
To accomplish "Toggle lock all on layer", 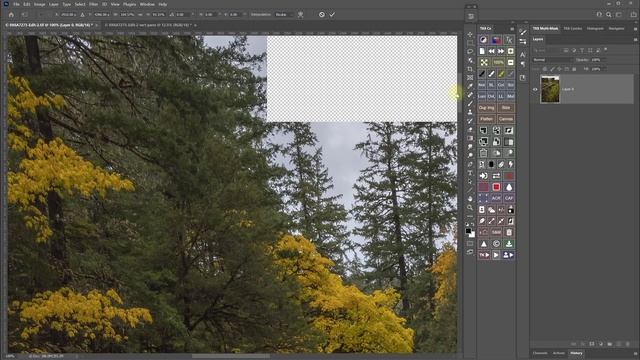I will tap(574, 69).
